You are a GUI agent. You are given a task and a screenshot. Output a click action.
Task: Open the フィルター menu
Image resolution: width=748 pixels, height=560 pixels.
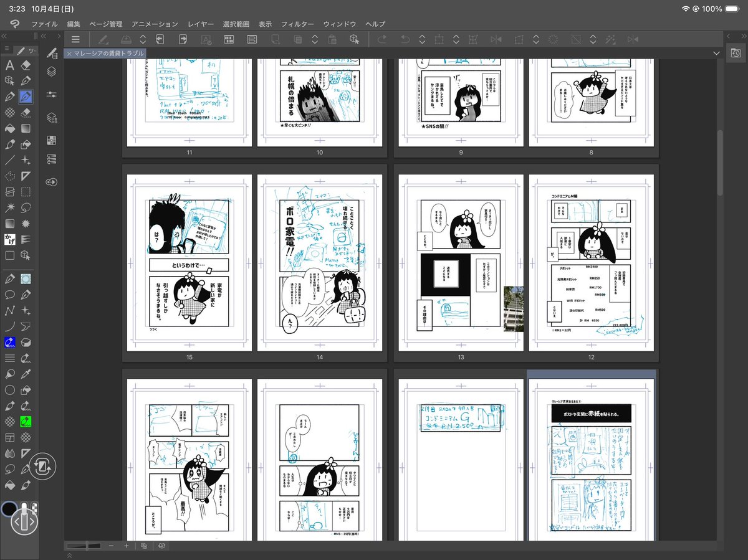(297, 24)
